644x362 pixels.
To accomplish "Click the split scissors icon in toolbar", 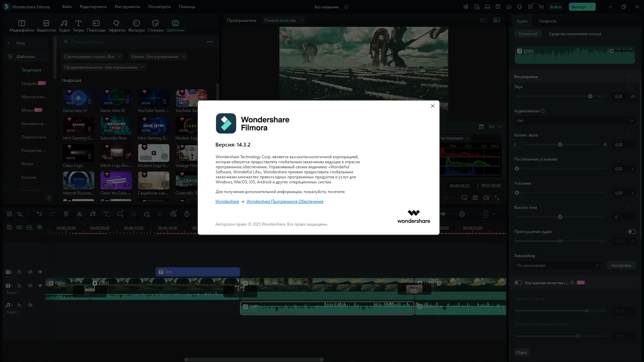I will (79, 214).
